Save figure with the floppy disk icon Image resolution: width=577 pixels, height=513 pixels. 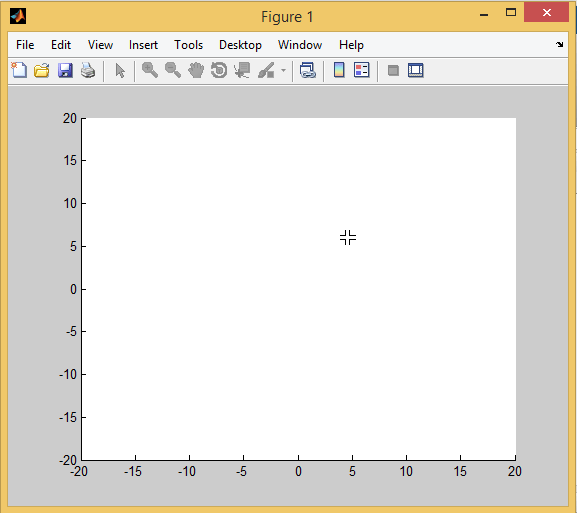(65, 70)
